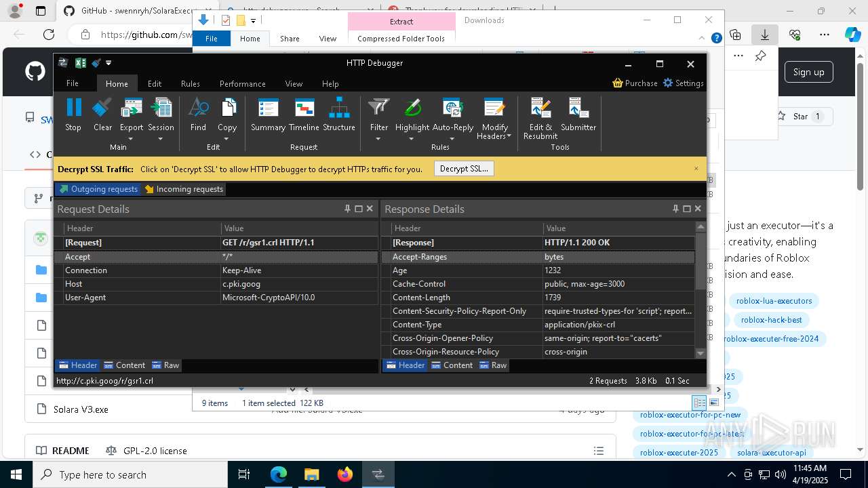The image size is (868, 488).
Task: Close the Request Details panel
Action: coord(370,209)
